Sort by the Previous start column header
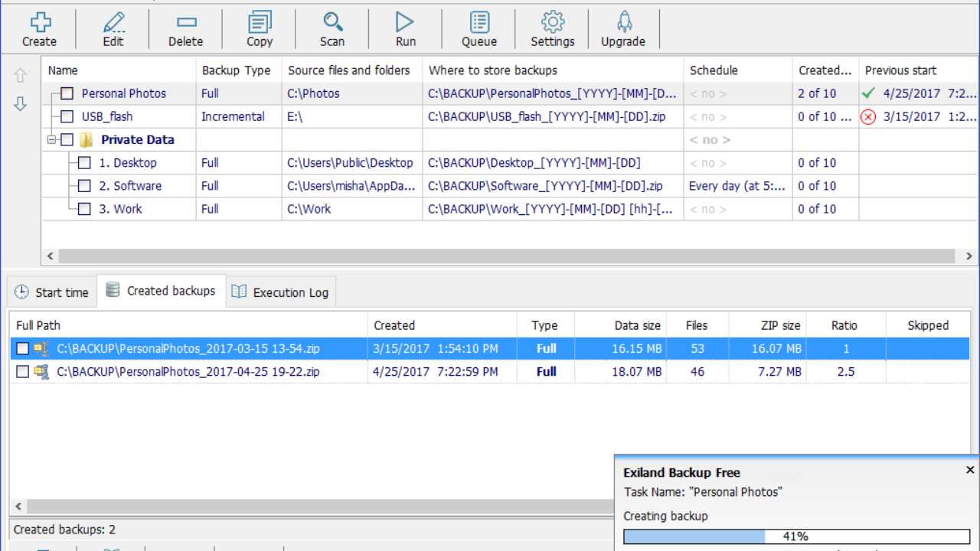 919,70
